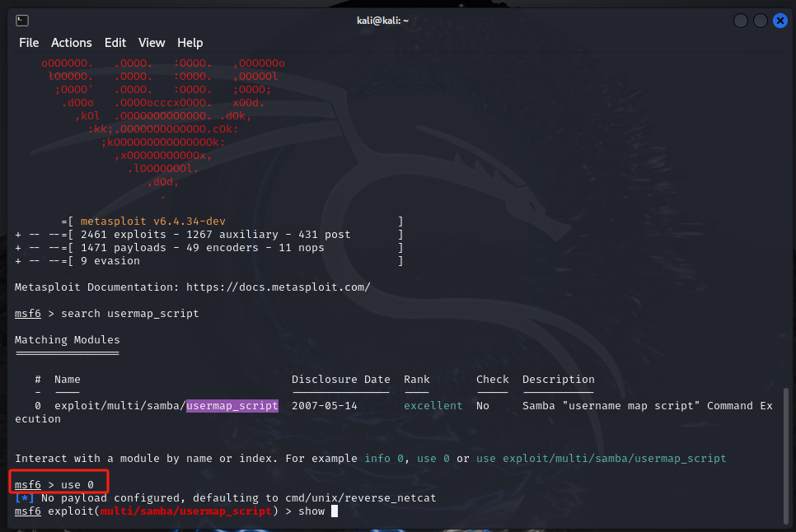Screen dimensions: 796x532
Task: Click the 'Name' column header
Action: (67, 380)
